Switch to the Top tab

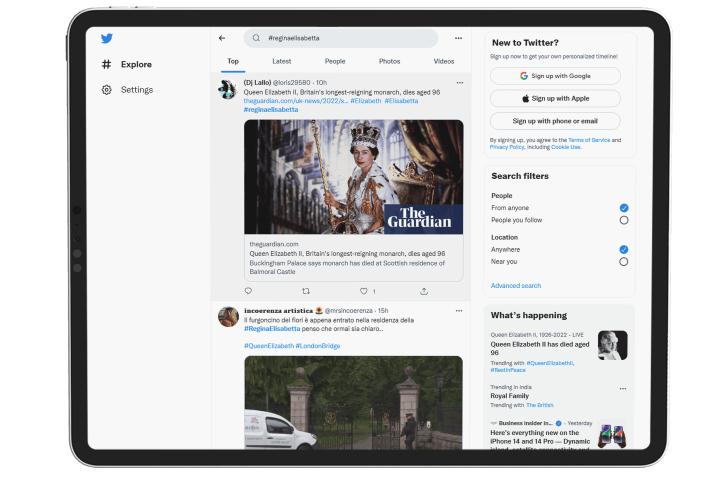pyautogui.click(x=233, y=61)
